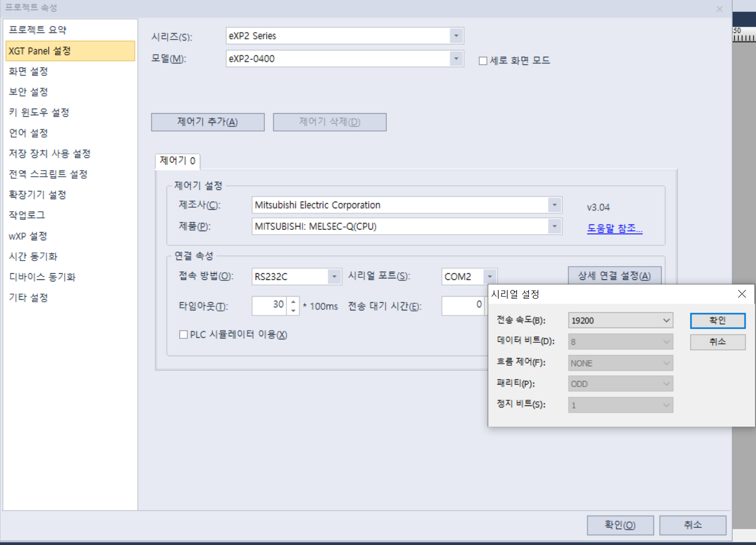Click inside the 타임아웃 timeout input field

[270, 306]
